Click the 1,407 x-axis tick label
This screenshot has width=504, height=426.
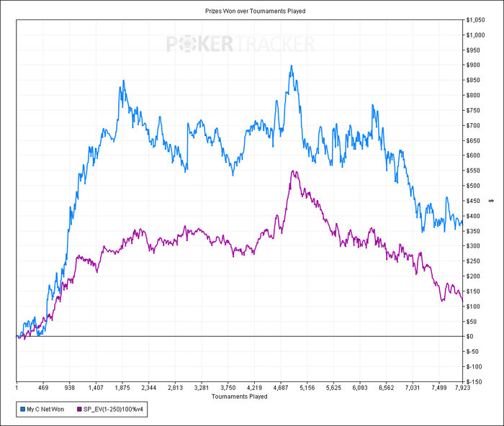tap(96, 388)
